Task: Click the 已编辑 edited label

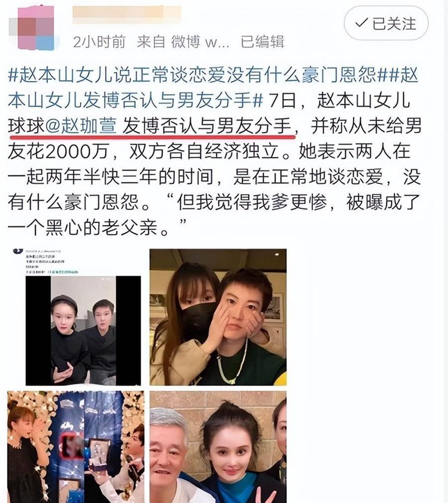Action: [262, 42]
